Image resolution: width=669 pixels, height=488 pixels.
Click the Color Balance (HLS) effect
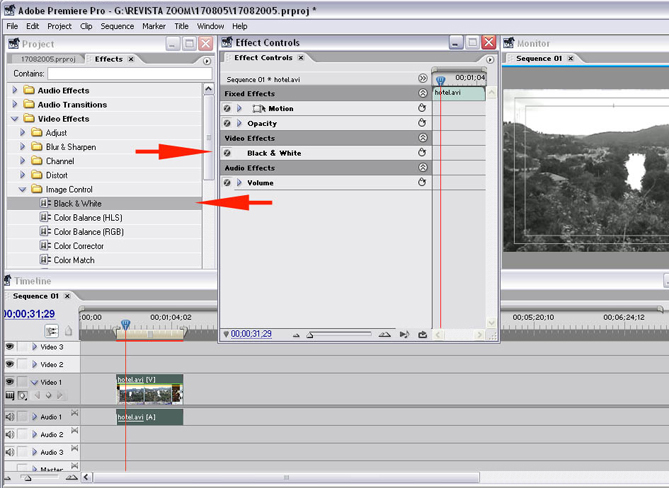(88, 218)
